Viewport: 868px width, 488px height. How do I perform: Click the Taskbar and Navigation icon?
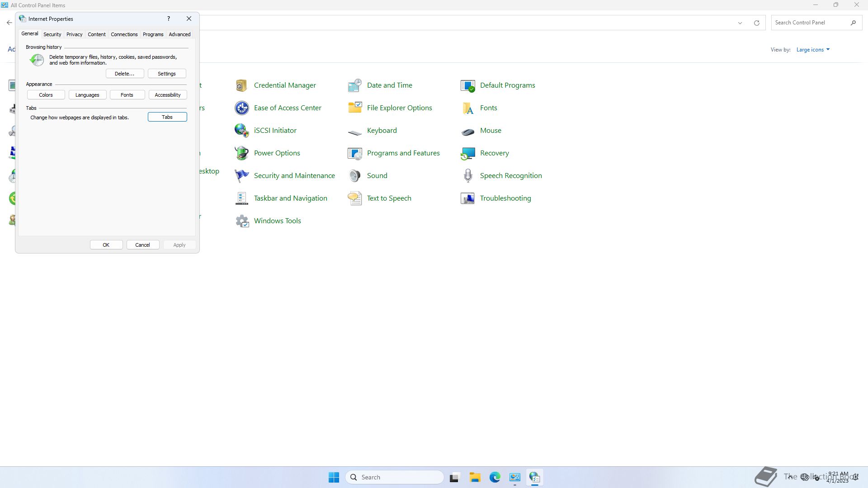(x=241, y=198)
